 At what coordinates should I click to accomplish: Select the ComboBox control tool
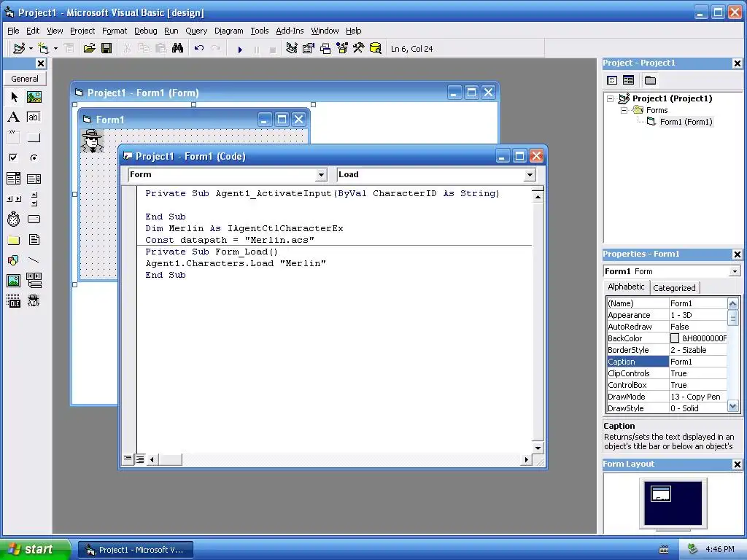coord(14,179)
